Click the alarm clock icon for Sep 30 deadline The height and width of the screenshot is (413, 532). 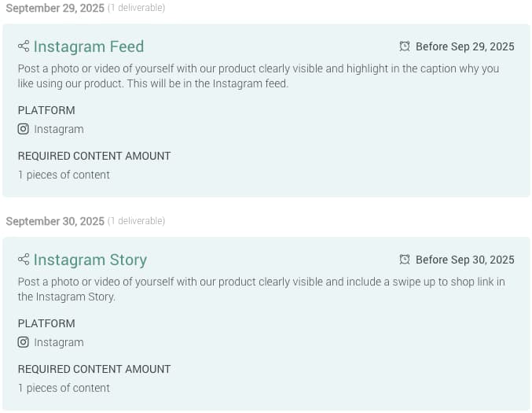pos(405,260)
